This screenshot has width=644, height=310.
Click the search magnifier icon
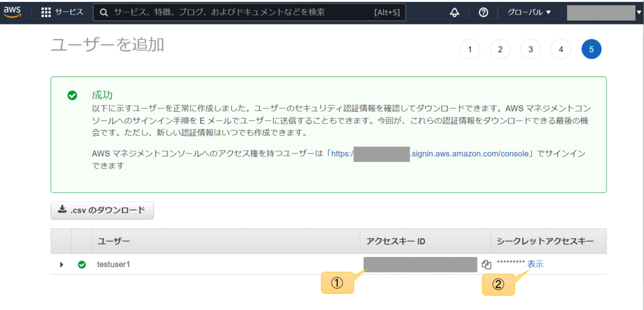pos(103,12)
